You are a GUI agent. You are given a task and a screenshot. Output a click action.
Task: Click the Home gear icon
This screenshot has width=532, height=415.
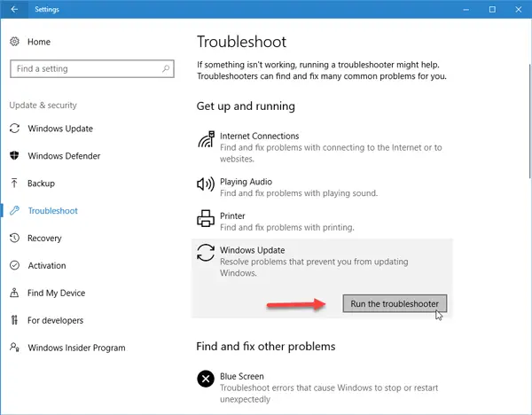tap(14, 42)
